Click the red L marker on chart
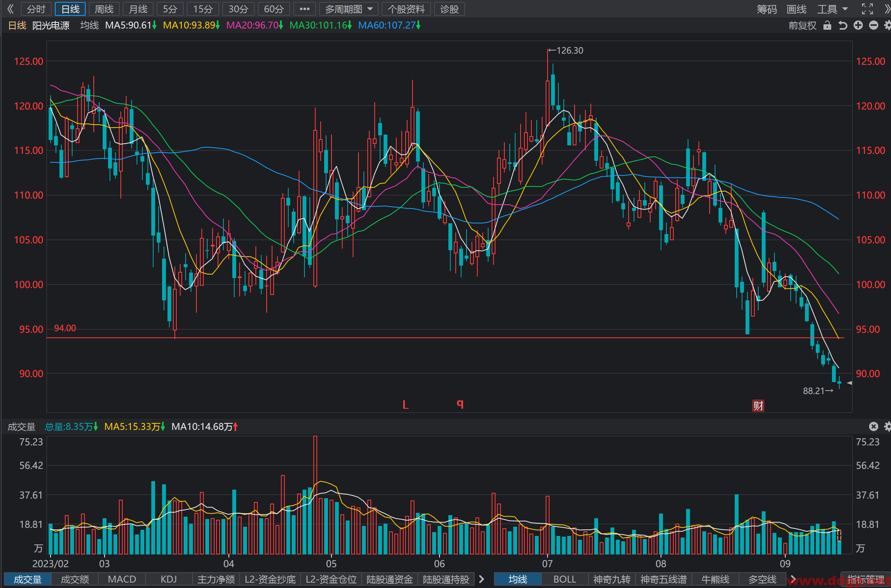Screen dimensions: 891x588 point(405,404)
